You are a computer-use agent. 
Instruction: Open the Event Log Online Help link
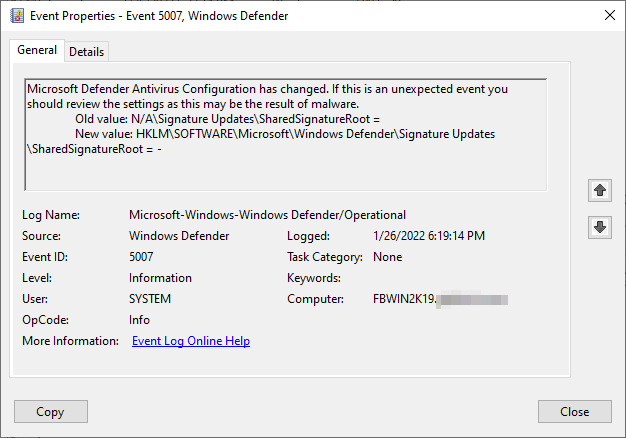191,341
